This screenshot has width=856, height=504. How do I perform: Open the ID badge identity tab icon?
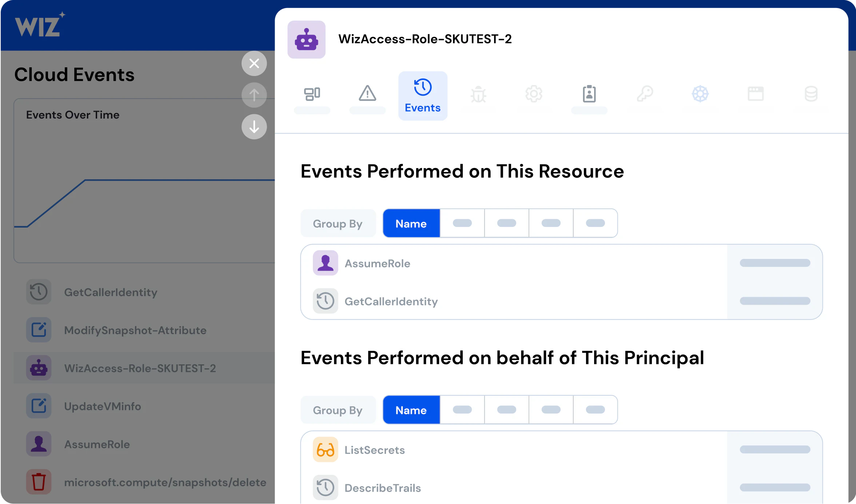coord(589,94)
